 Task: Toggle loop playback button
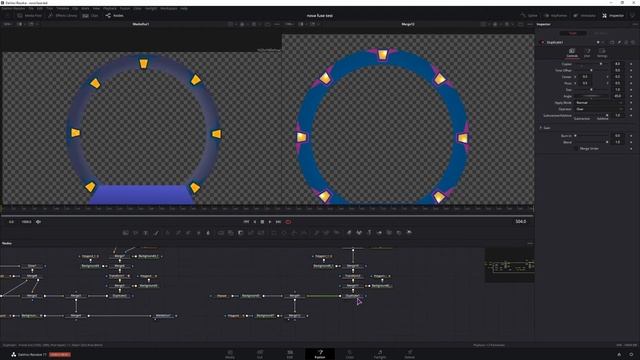click(x=288, y=222)
